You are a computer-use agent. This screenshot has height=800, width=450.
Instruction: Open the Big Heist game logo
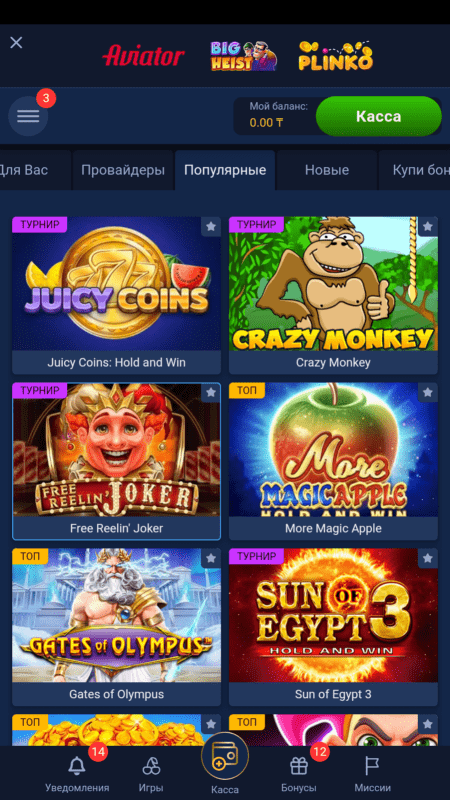click(x=244, y=56)
